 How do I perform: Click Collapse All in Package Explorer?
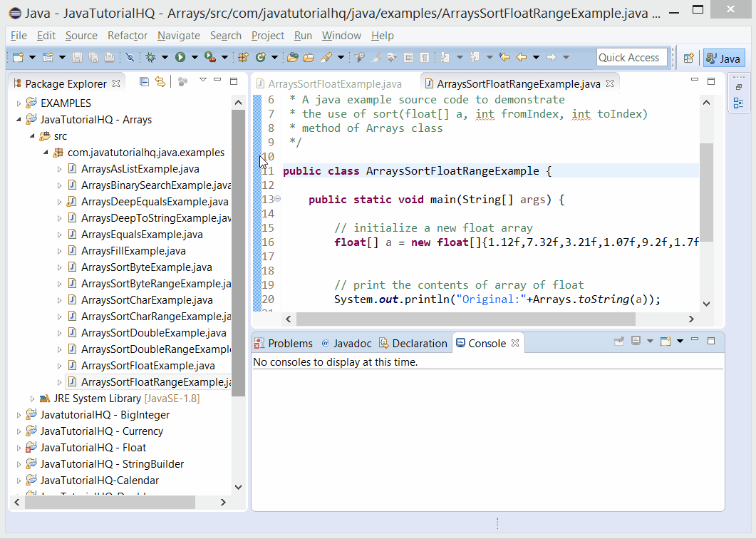click(144, 81)
